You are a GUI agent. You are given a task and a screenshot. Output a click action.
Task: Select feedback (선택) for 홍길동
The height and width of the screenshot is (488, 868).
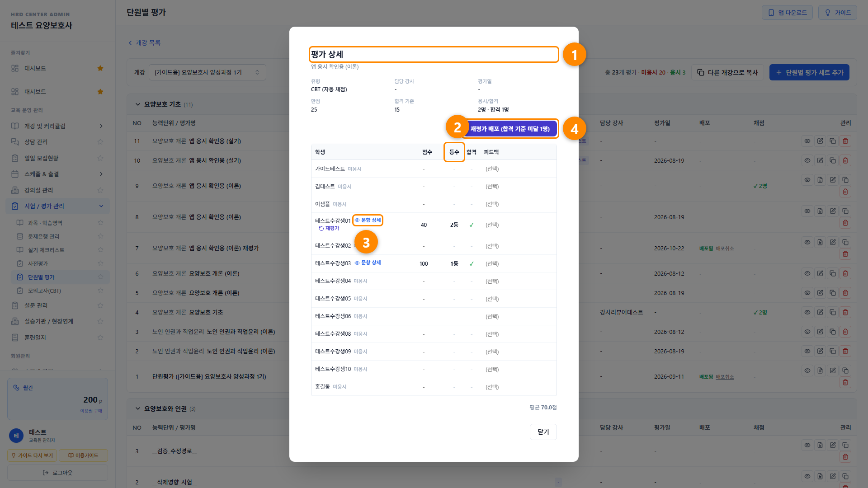coord(492,387)
